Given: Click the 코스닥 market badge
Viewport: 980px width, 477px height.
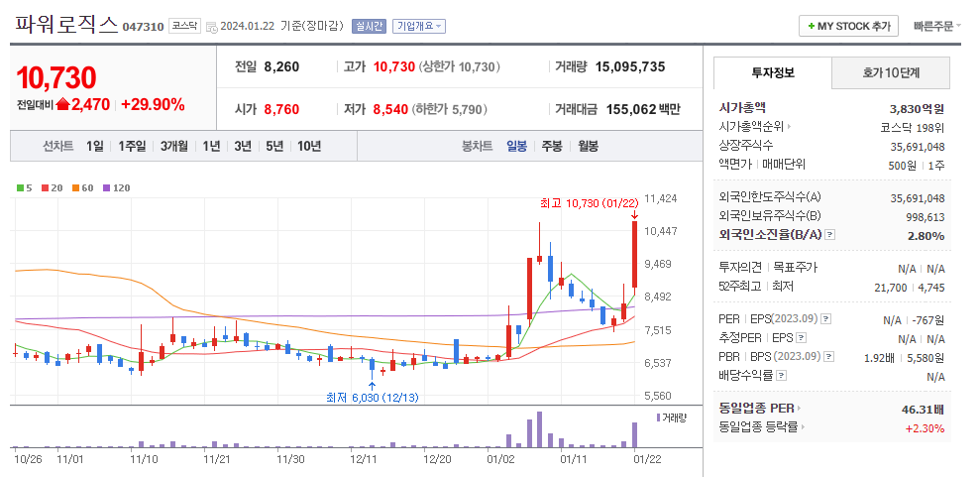Looking at the screenshot, I should coord(184,26).
